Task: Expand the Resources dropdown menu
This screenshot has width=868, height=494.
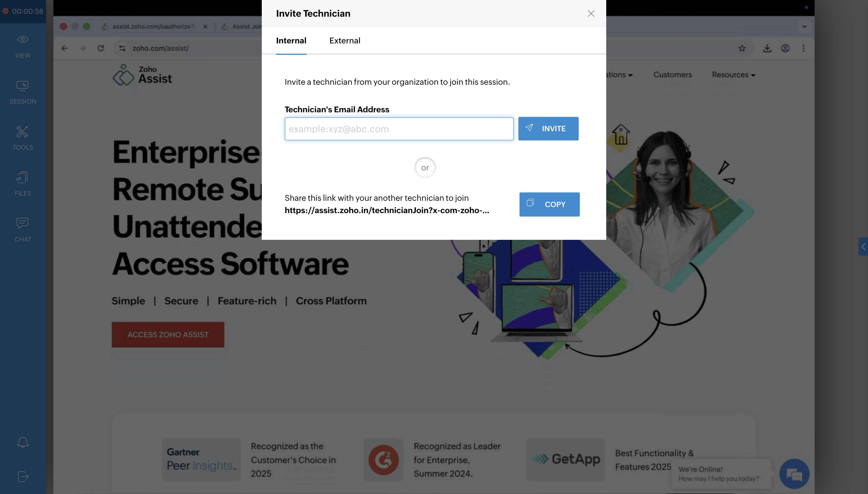Action: 733,75
